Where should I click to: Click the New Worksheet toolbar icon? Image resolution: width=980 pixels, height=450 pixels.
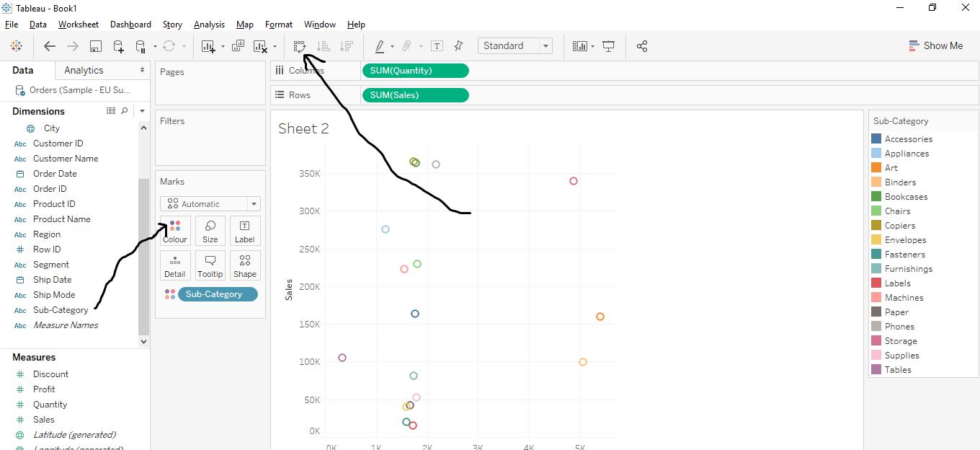(x=208, y=46)
